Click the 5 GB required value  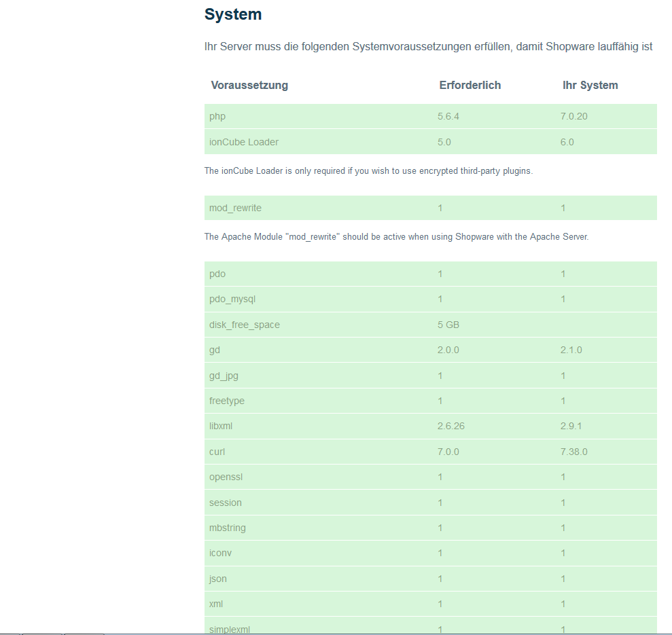coord(448,325)
